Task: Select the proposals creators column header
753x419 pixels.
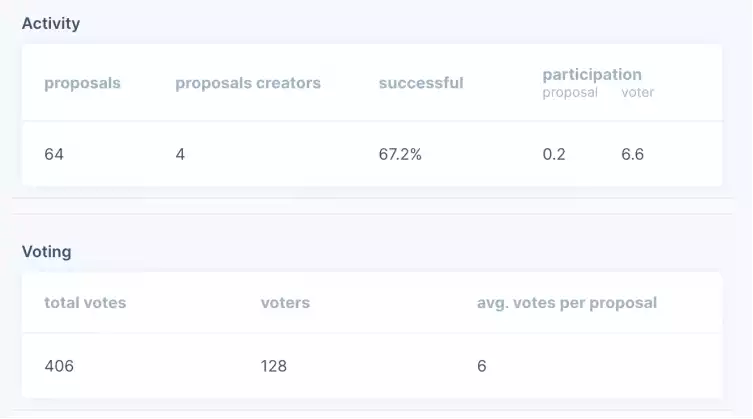Action: 248,83
